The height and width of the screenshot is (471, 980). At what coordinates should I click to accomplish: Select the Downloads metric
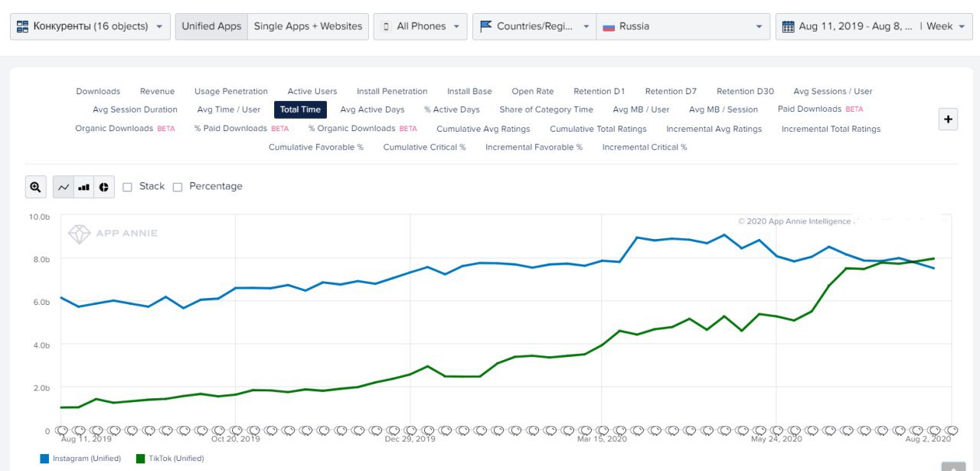(98, 91)
